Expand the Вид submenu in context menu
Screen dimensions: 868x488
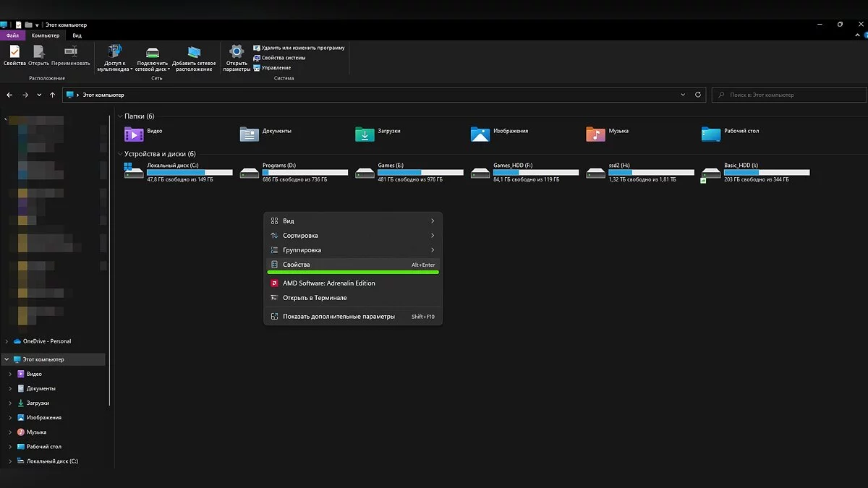pos(353,221)
